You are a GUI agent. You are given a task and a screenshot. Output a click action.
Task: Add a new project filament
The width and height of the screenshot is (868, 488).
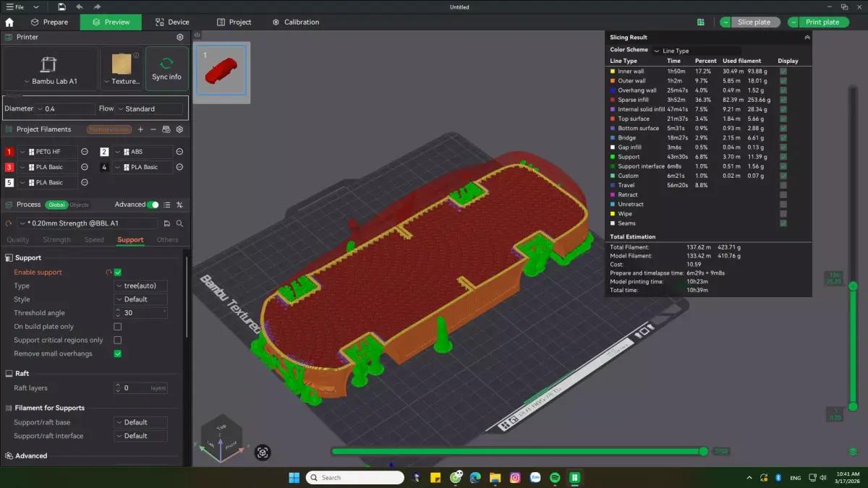tap(140, 129)
